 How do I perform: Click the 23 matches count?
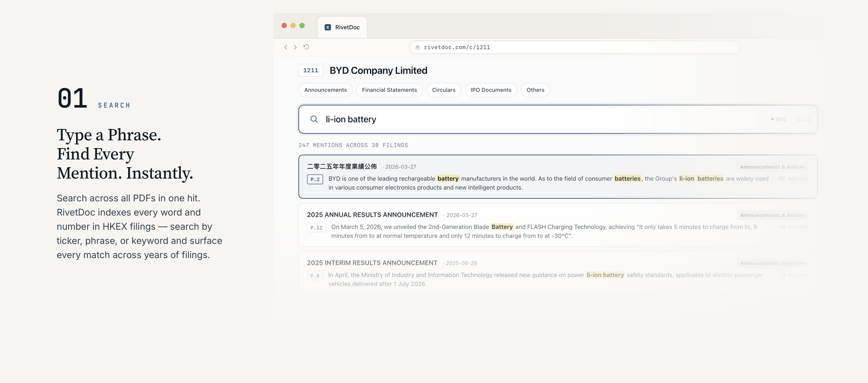(794, 275)
